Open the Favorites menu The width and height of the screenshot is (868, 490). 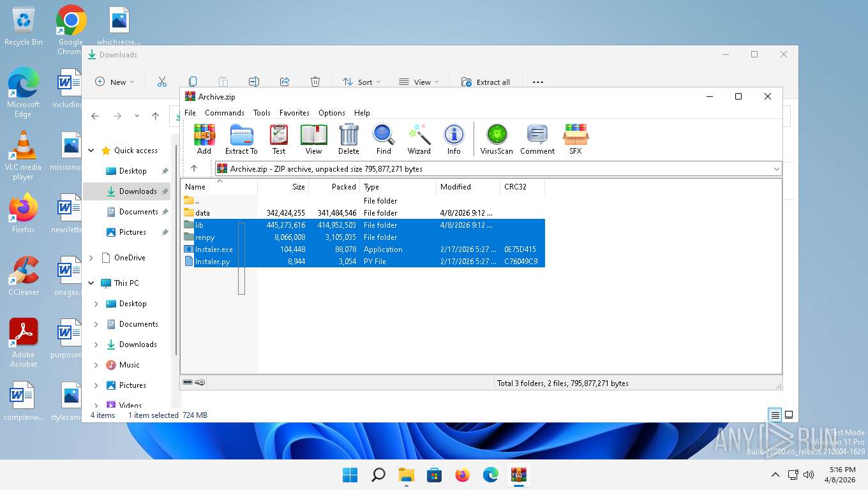pyautogui.click(x=294, y=112)
